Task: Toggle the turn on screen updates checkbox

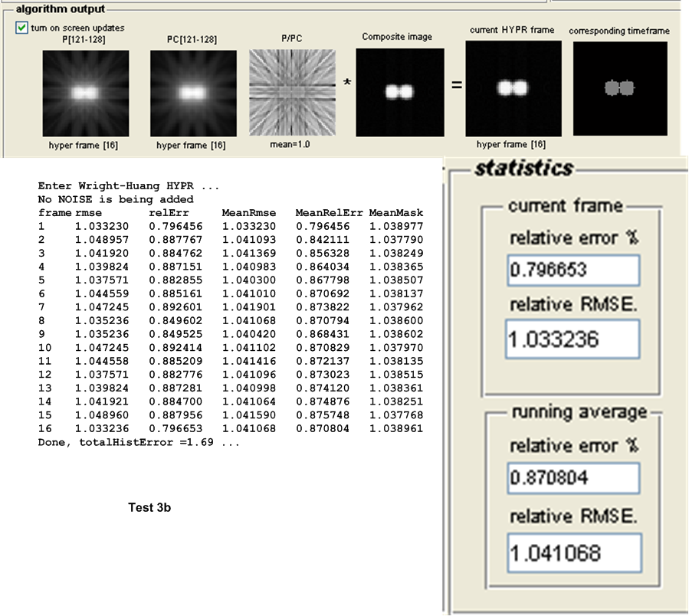Action: click(21, 28)
